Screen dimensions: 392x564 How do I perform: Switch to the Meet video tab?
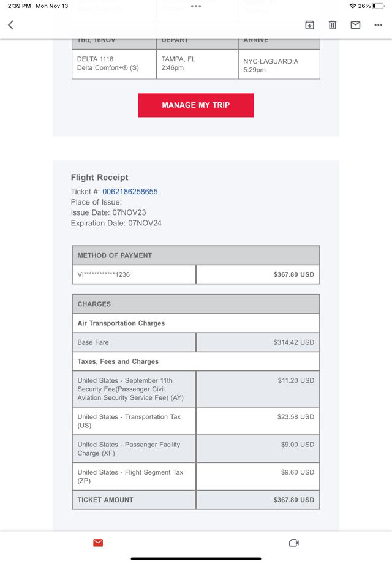[293, 543]
